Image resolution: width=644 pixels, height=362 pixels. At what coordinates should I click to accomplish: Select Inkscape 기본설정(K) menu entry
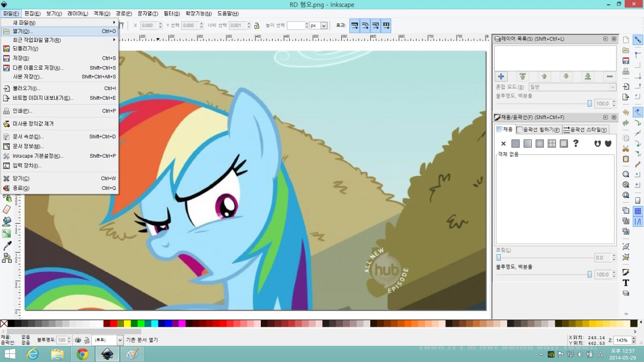point(60,156)
